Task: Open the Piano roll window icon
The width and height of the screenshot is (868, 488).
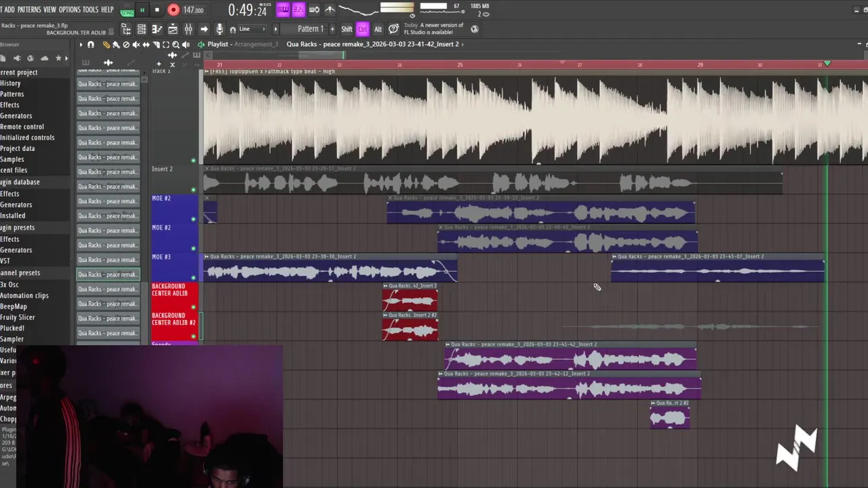Action: coord(157,29)
